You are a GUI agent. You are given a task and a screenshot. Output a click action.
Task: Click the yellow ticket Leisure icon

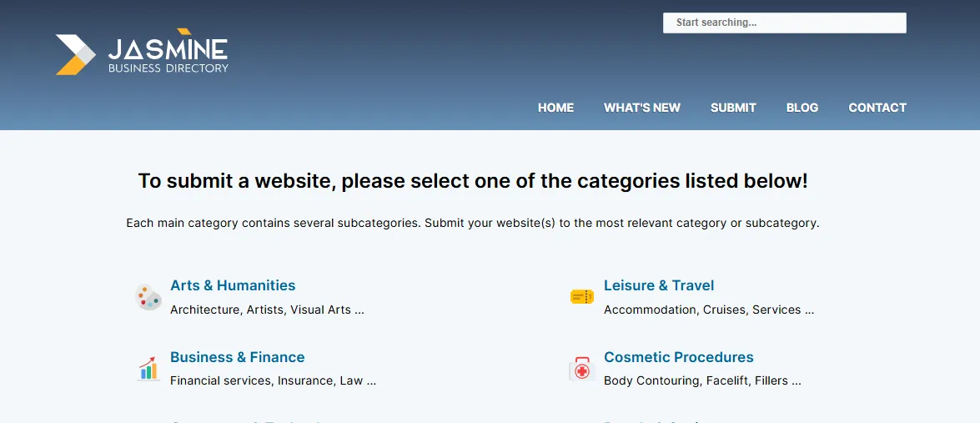pos(582,297)
